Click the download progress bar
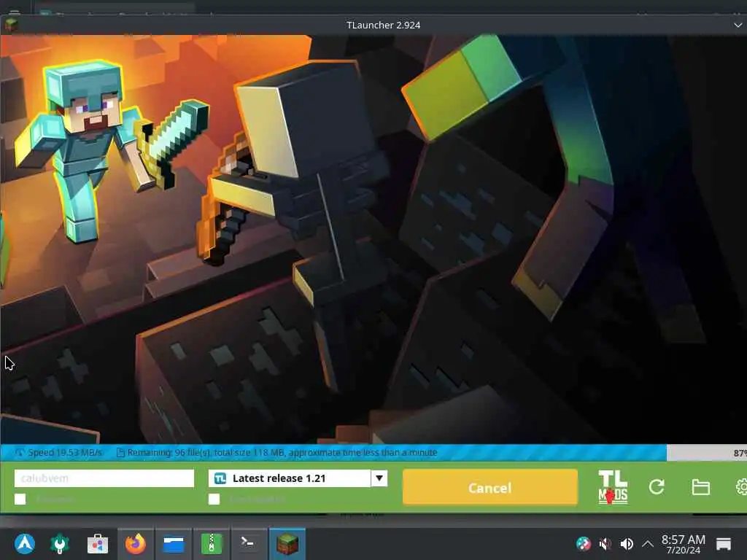 (x=373, y=452)
